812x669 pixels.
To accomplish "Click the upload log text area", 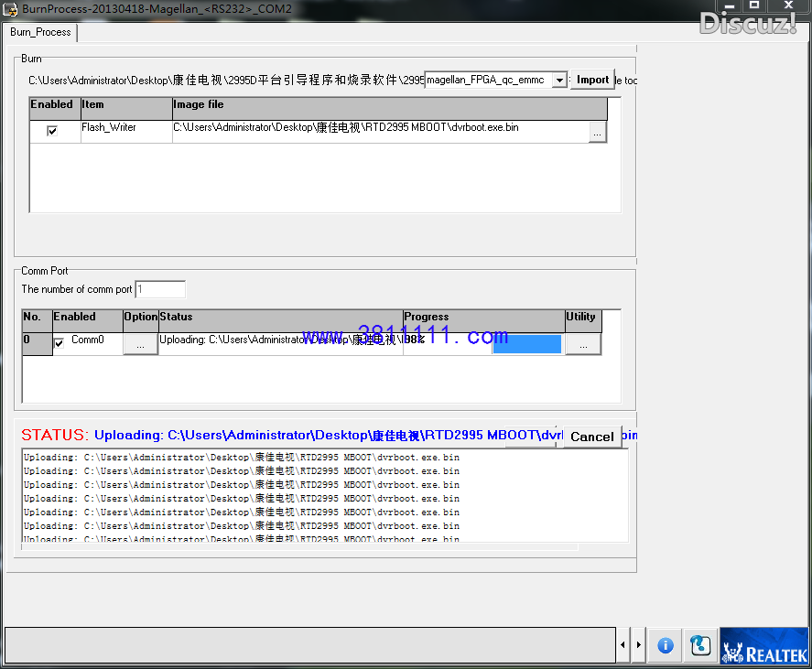I will 325,495.
